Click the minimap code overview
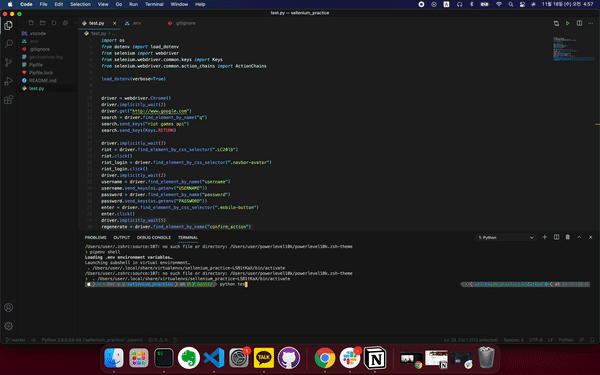Image resolution: width=600 pixels, height=375 pixels. [x=574, y=49]
